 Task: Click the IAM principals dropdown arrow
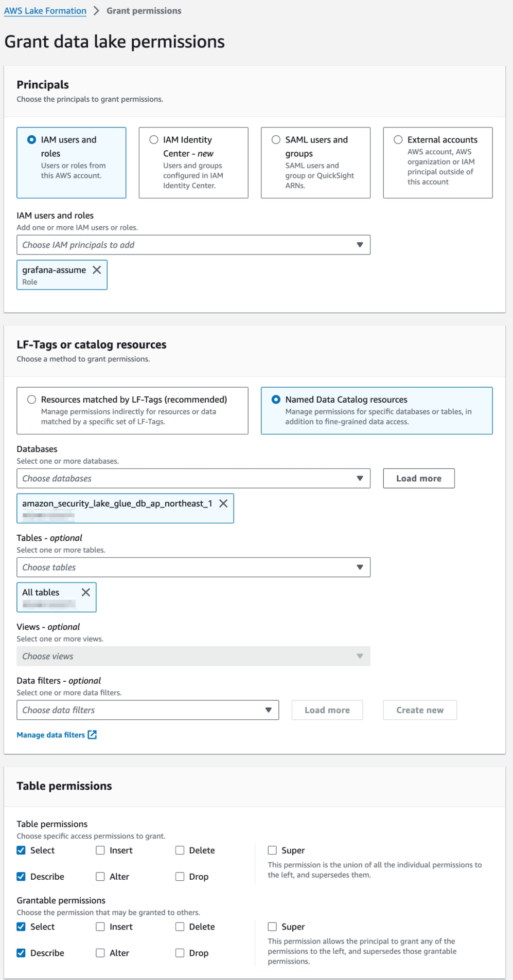(x=360, y=245)
